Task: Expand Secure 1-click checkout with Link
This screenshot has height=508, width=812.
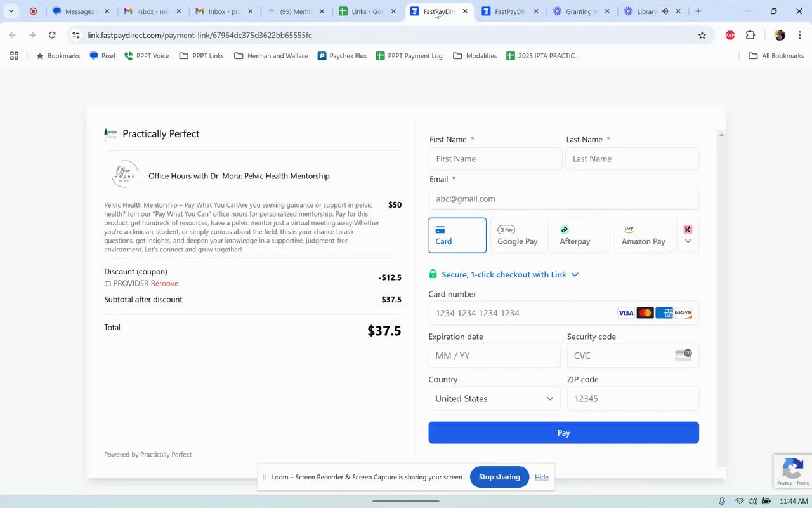Action: click(x=510, y=274)
